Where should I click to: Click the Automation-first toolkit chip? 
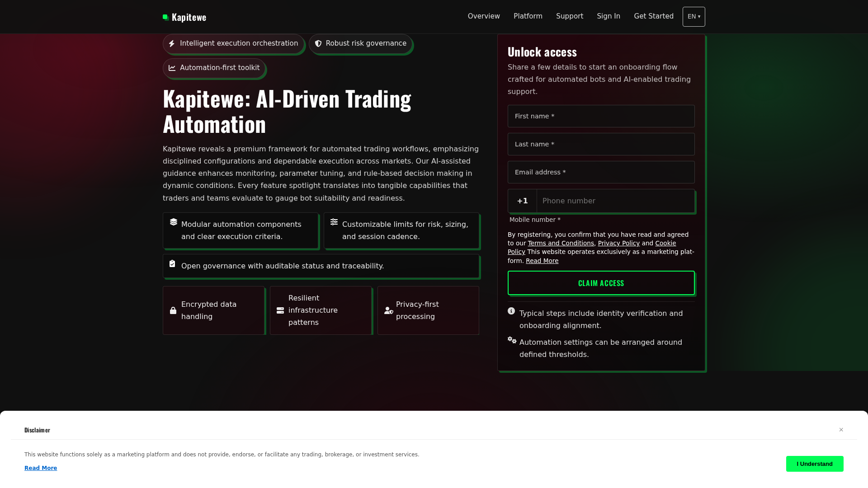(x=214, y=68)
